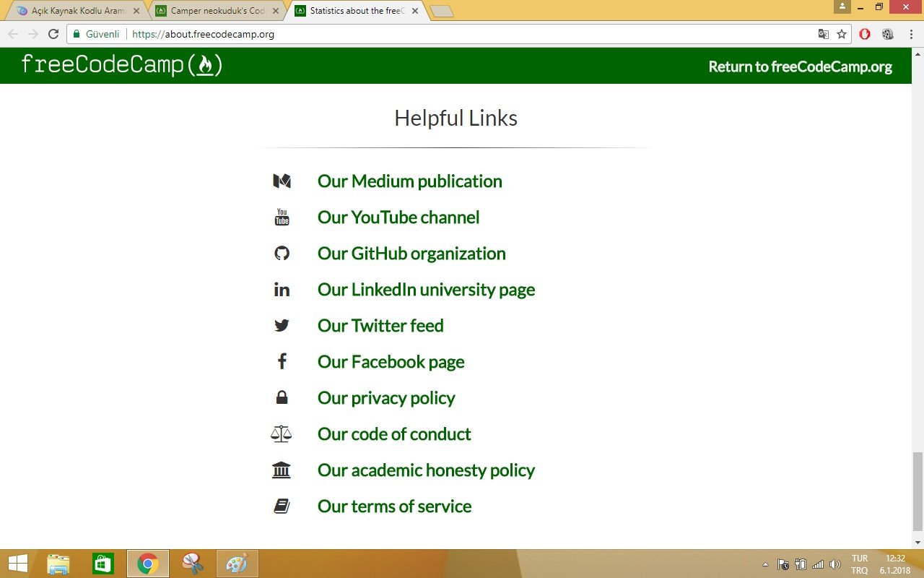Click the balance scales conduct icon

(282, 434)
